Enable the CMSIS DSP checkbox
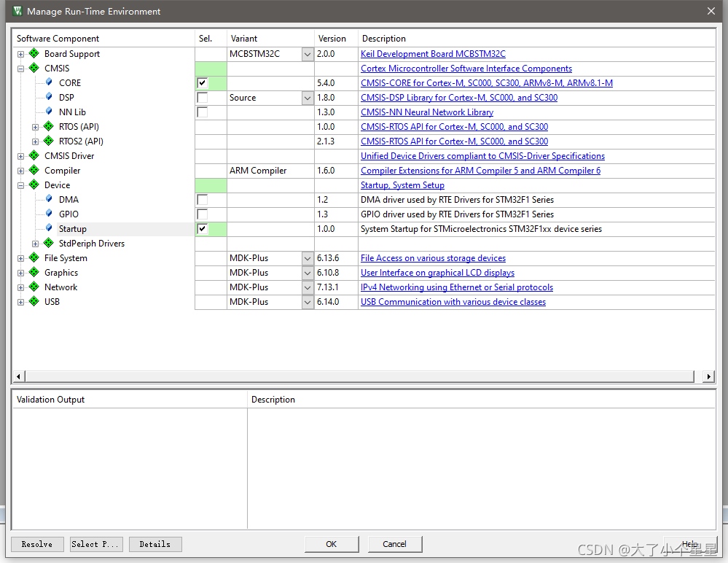The image size is (728, 563). (203, 98)
